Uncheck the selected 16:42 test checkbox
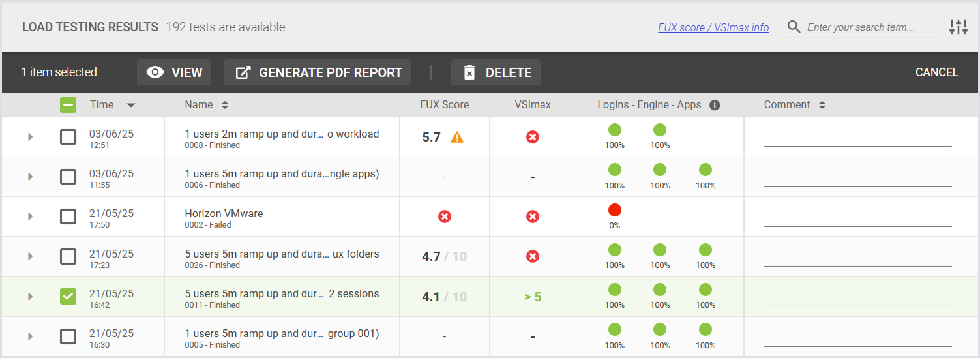The width and height of the screenshot is (980, 358). pyautogui.click(x=68, y=297)
